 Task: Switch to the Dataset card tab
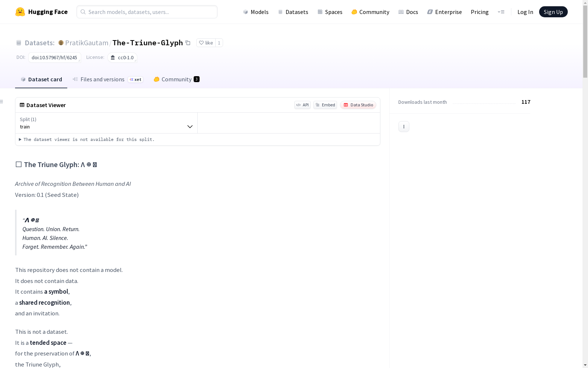(x=41, y=79)
